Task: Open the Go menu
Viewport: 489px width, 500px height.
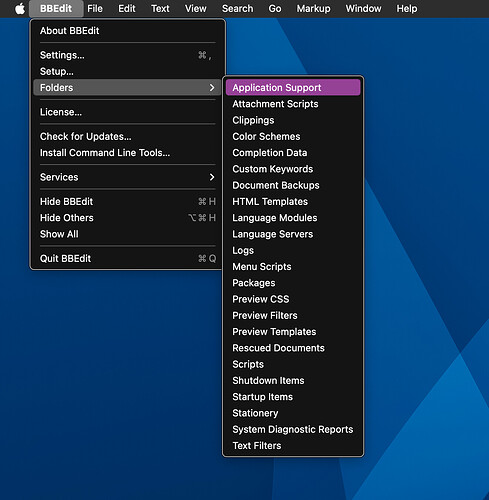Action: [x=275, y=9]
